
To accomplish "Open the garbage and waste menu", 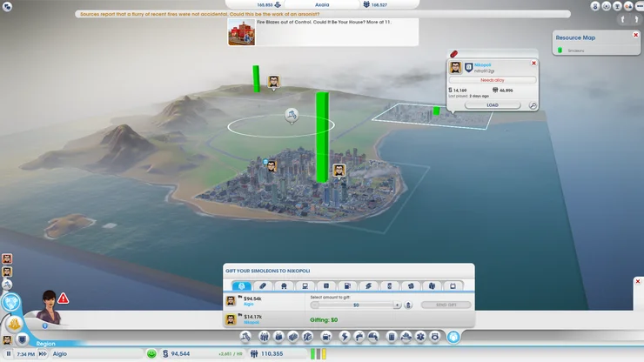I will coord(392,337).
